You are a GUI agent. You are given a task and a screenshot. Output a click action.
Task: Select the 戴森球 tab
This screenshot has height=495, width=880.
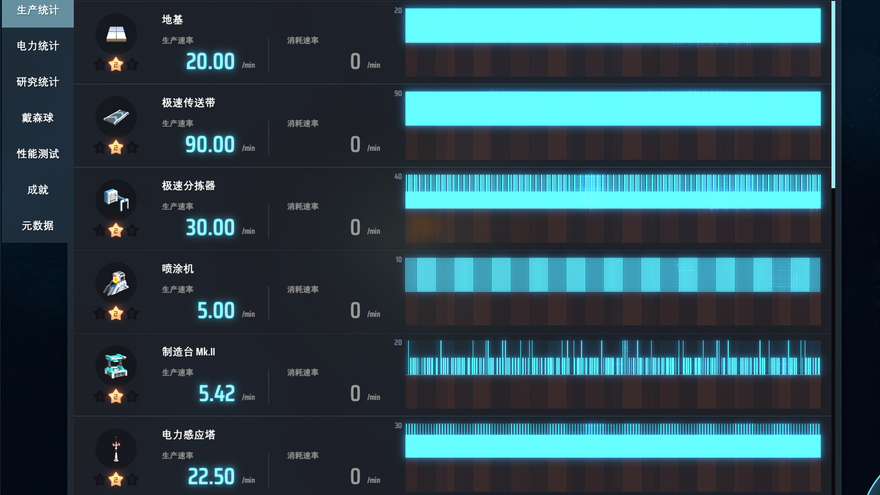[x=37, y=118]
